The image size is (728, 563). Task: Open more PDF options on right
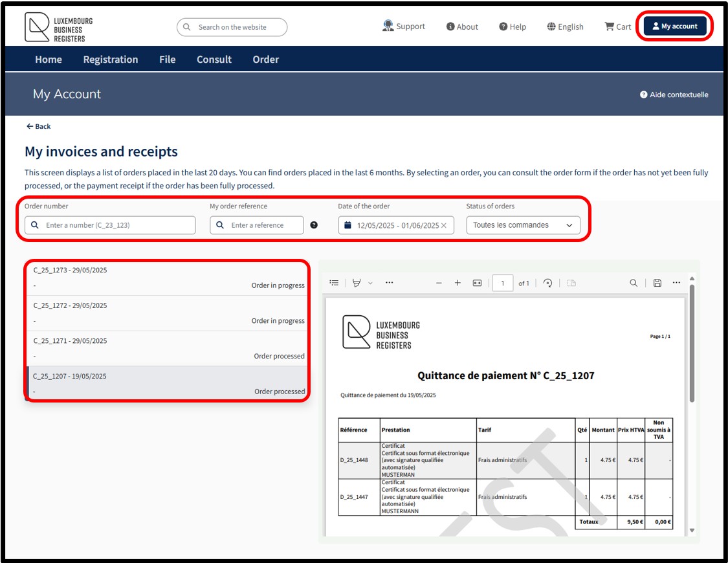(x=676, y=283)
